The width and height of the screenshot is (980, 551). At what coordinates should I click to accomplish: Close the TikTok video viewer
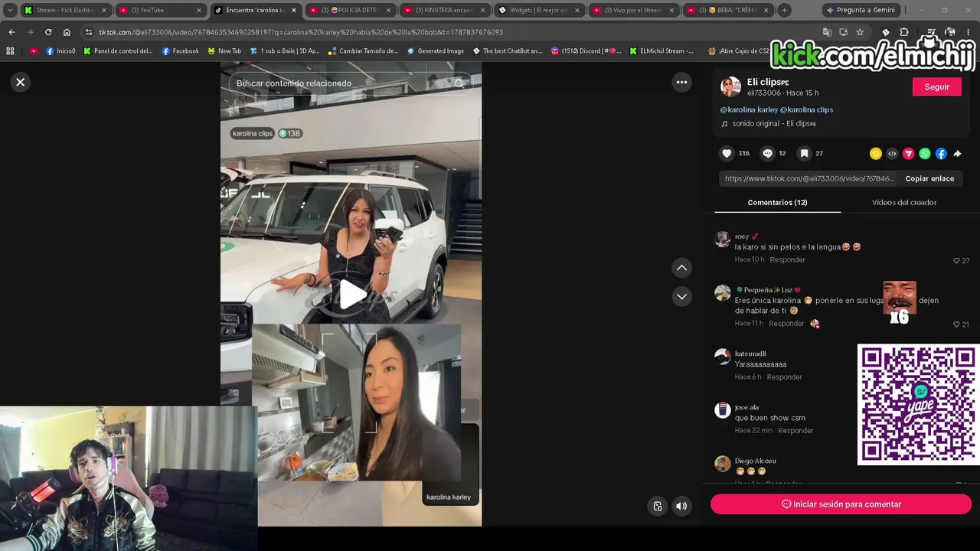tap(21, 82)
